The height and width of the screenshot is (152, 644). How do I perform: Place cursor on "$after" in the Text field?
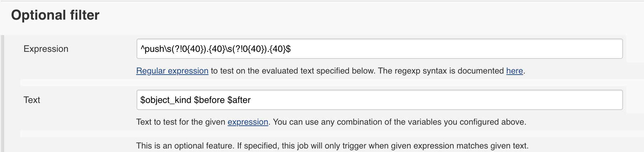pyautogui.click(x=239, y=100)
